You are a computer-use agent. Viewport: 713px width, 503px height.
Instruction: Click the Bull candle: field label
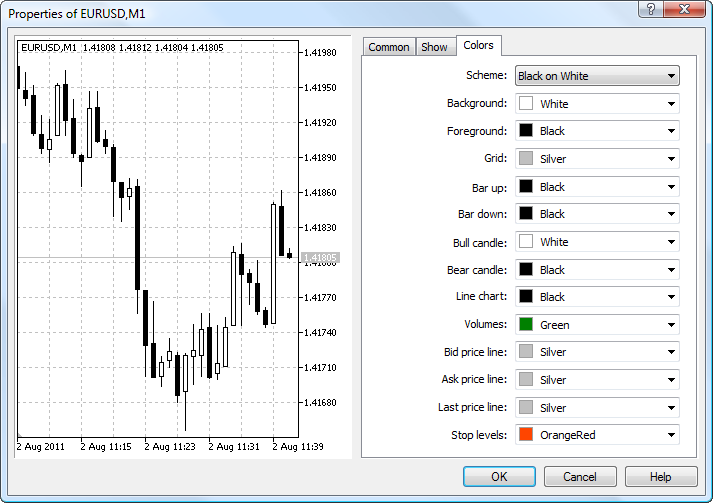click(480, 243)
